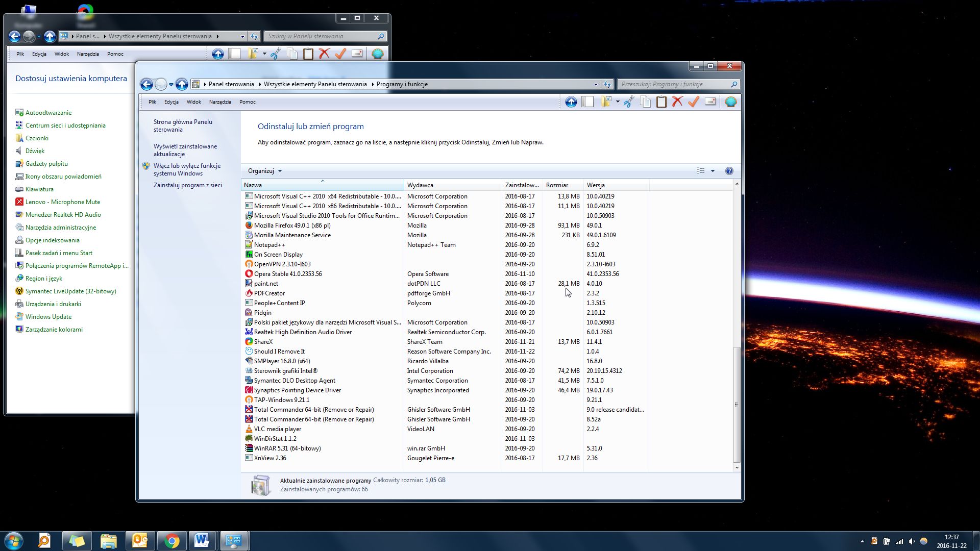Image resolution: width=980 pixels, height=551 pixels.
Task: Expand the view options dropdown arrow
Action: coord(713,171)
